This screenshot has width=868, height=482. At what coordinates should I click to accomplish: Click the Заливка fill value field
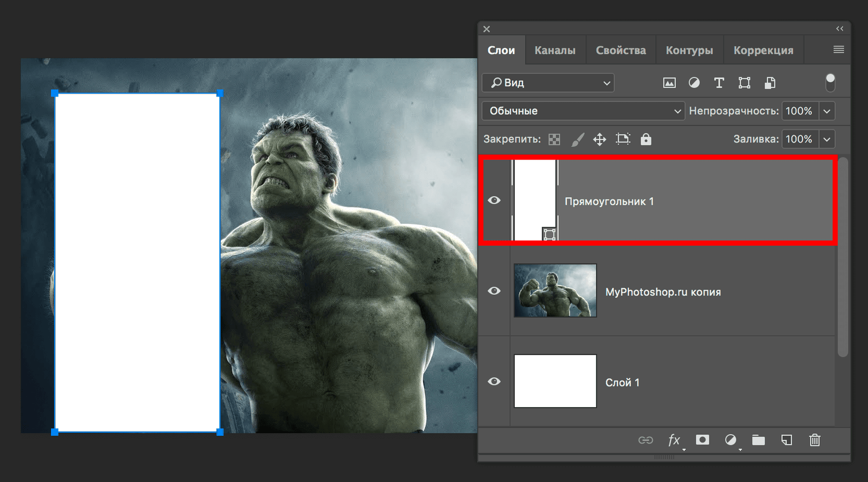[799, 139]
